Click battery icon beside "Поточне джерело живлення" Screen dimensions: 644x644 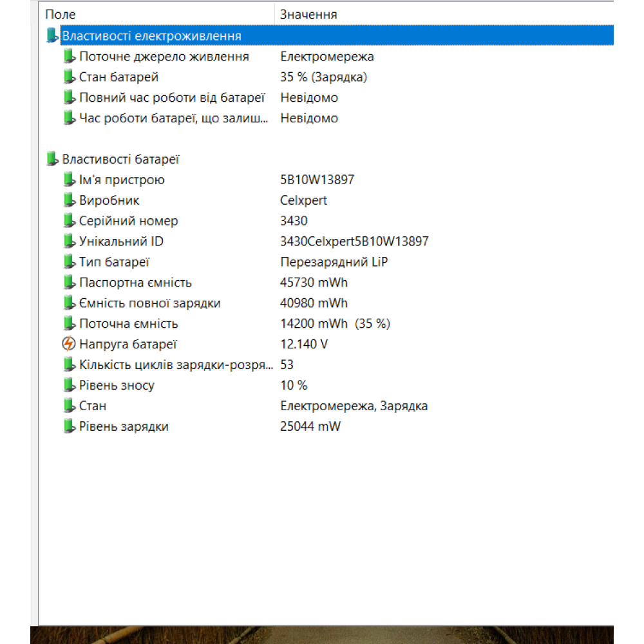[x=70, y=57]
